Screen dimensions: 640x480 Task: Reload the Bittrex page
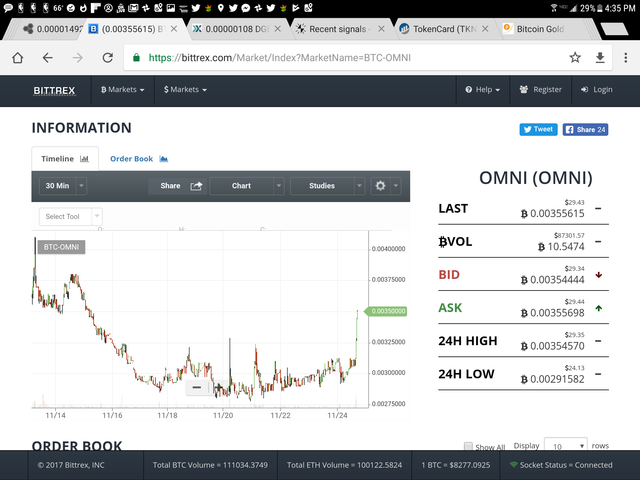[107, 58]
